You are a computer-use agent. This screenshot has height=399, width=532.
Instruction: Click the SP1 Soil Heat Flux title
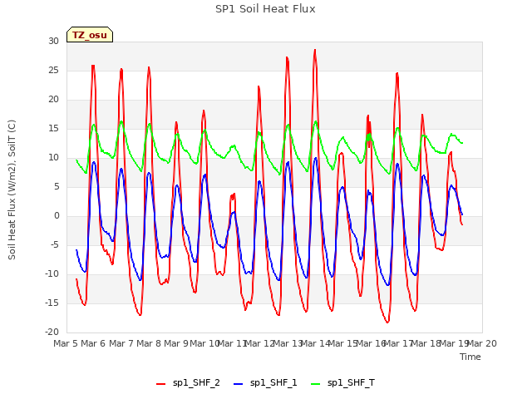pos(265,9)
